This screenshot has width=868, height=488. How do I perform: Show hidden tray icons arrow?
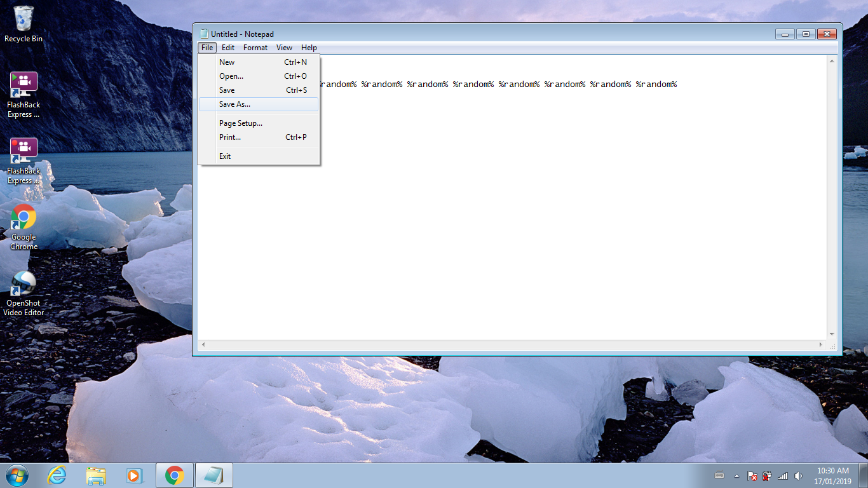[x=736, y=476]
